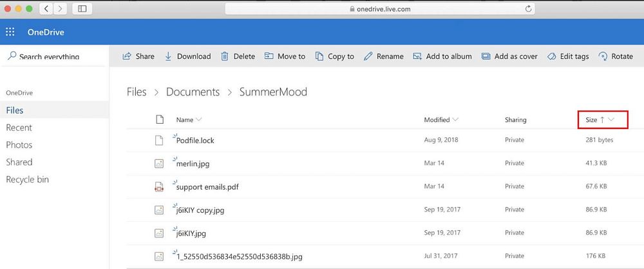
Task: Click the Rotate icon in toolbar
Action: coord(603,56)
